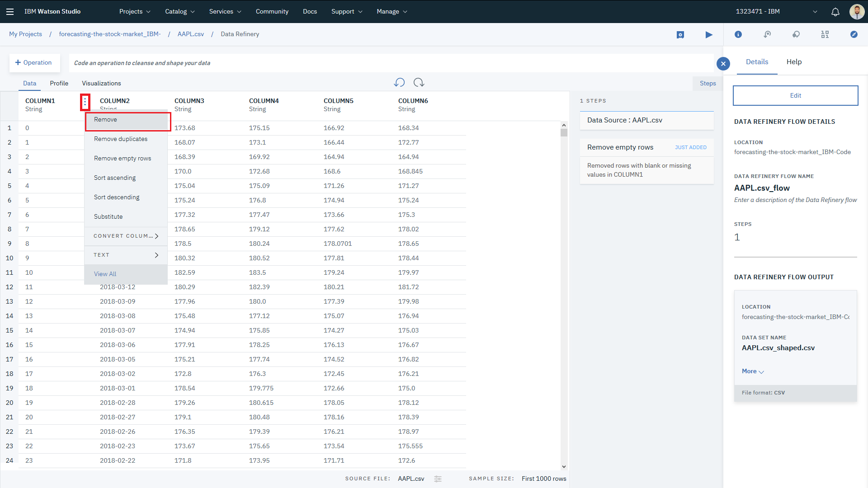The height and width of the screenshot is (488, 868).
Task: Switch to the Profile tab
Action: (x=59, y=83)
